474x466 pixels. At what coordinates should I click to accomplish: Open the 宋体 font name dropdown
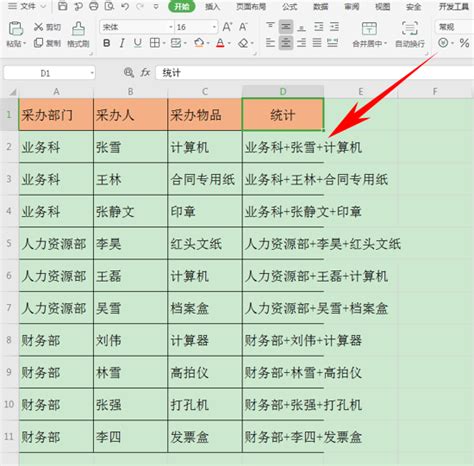pos(171,27)
